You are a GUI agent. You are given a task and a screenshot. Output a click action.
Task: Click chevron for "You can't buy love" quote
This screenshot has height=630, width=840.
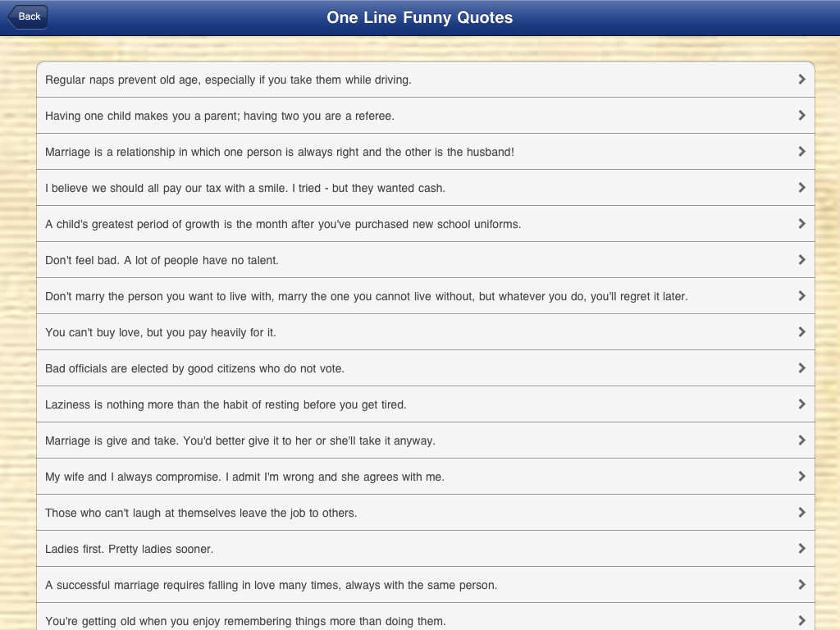(801, 332)
